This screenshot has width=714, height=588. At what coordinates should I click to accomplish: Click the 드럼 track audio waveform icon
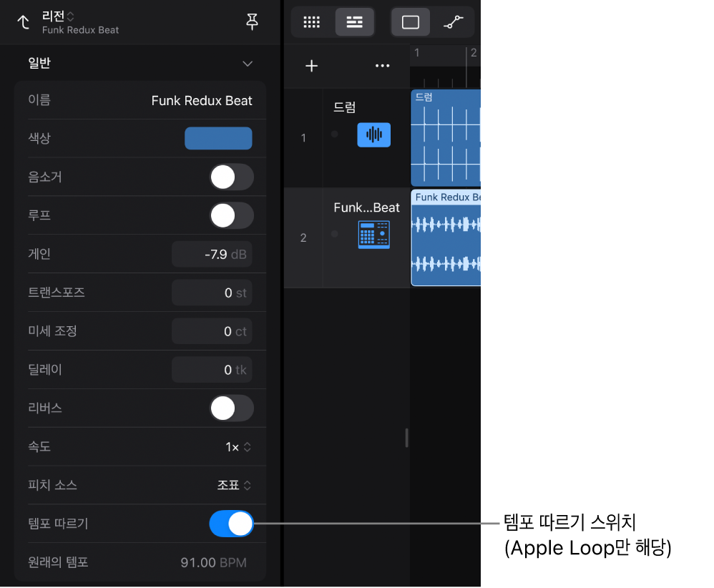[x=374, y=134]
